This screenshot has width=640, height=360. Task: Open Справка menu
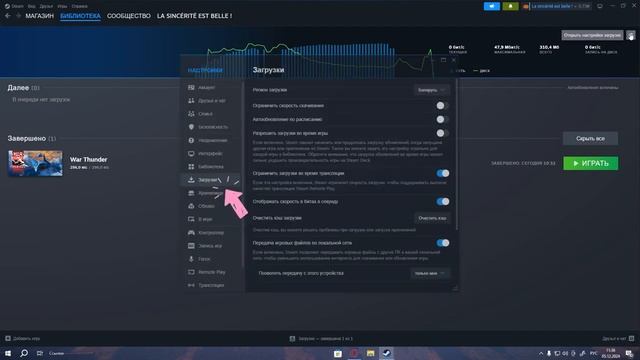(79, 6)
